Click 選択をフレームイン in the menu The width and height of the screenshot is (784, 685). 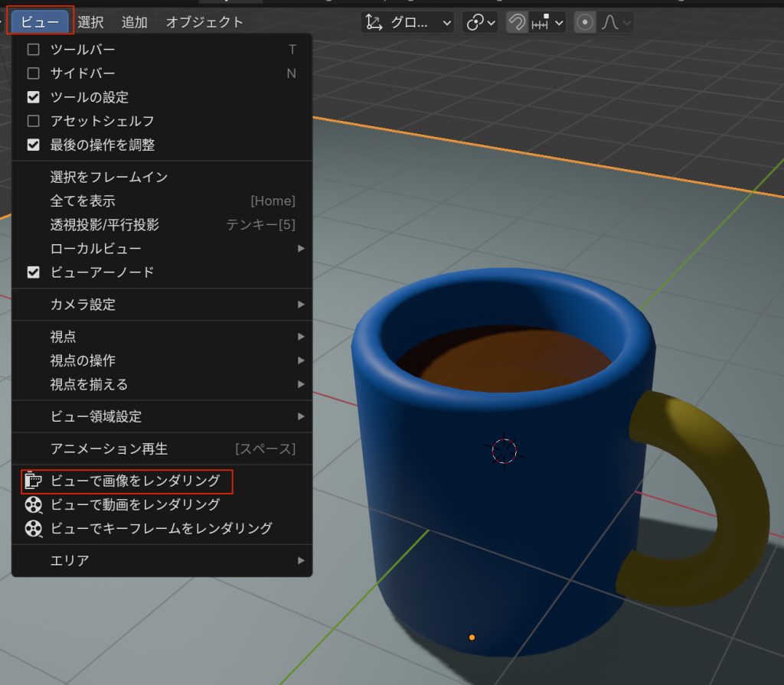[109, 177]
